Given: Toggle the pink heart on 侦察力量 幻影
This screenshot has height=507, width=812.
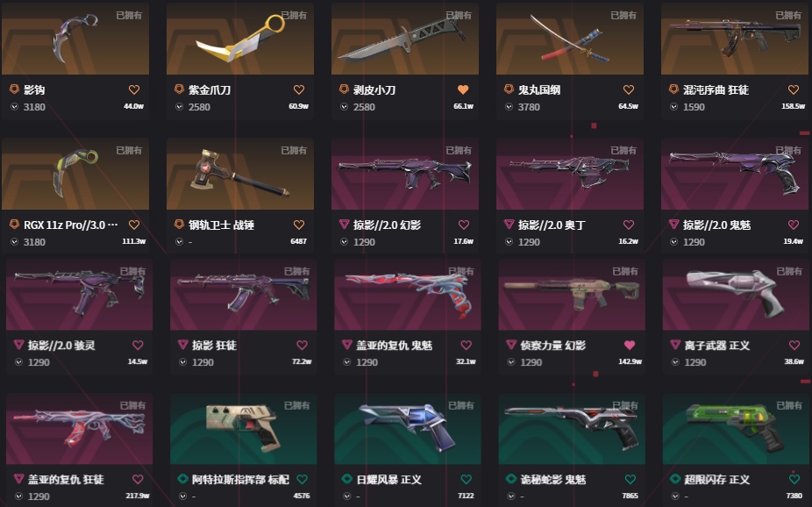Looking at the screenshot, I should [x=630, y=345].
